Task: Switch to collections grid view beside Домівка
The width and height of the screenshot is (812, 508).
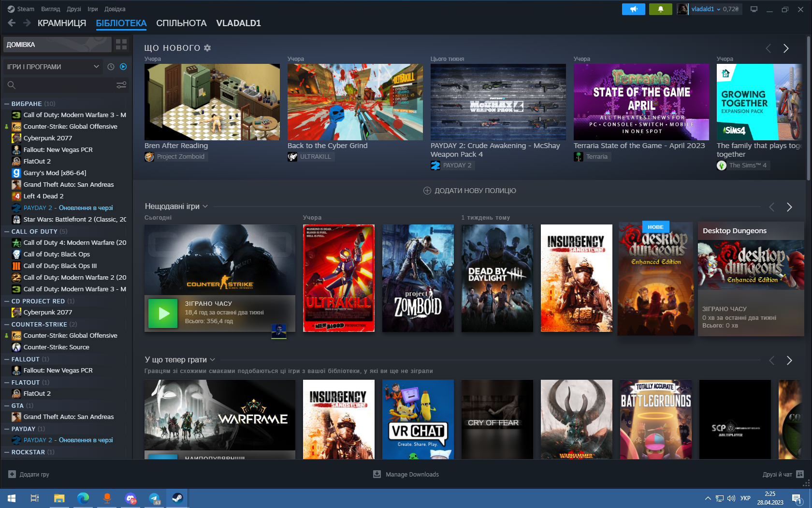Action: point(121,44)
